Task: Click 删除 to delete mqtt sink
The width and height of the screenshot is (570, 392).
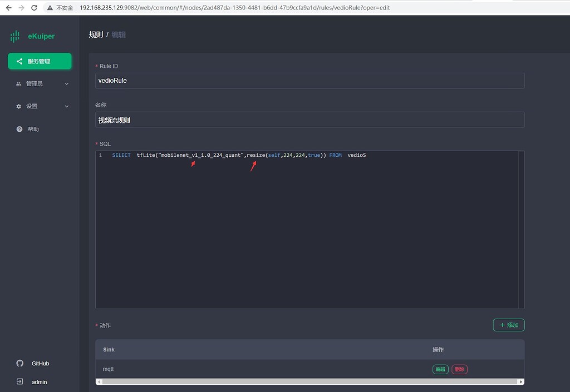Action: click(x=459, y=369)
